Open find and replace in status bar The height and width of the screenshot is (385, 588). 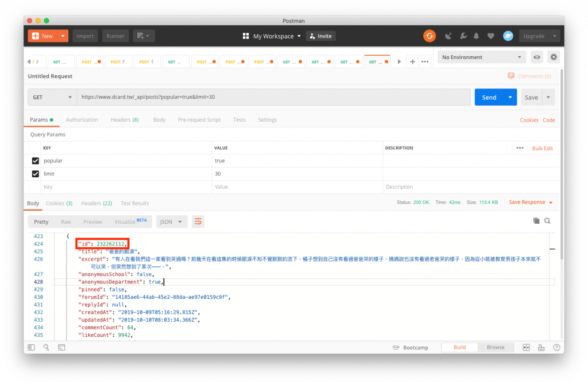(x=46, y=348)
